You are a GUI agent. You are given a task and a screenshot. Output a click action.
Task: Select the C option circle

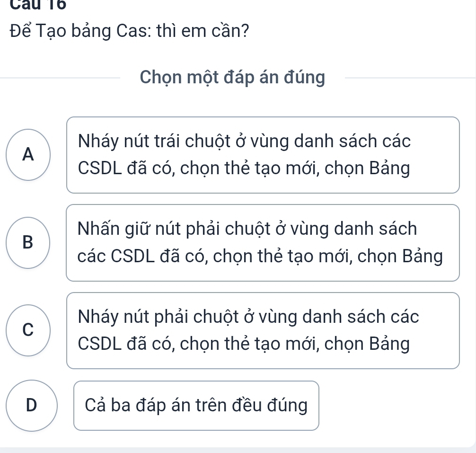pos(29,330)
